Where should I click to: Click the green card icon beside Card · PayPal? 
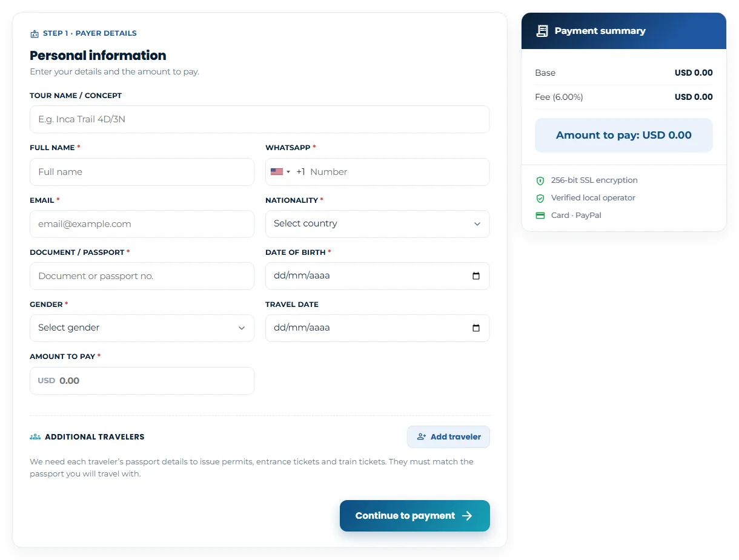(540, 216)
